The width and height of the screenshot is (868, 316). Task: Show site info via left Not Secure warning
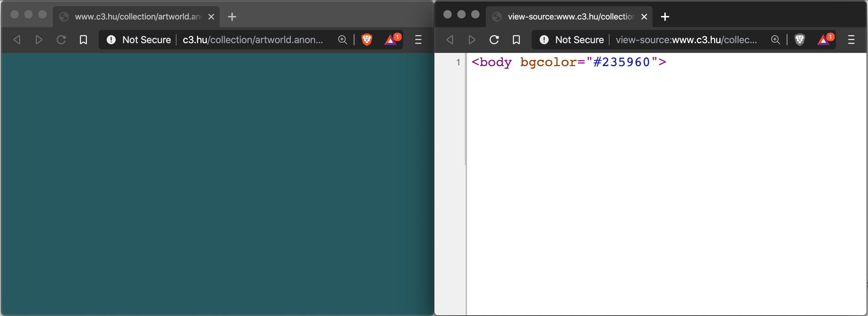(139, 40)
